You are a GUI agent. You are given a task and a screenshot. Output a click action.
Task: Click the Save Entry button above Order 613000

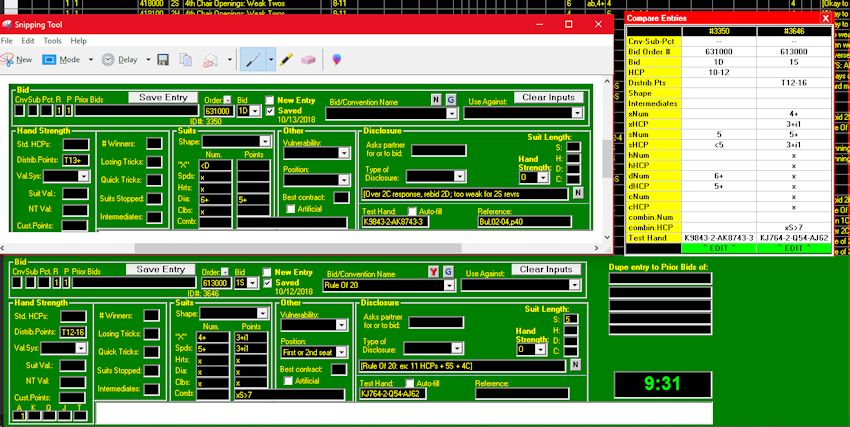click(160, 269)
